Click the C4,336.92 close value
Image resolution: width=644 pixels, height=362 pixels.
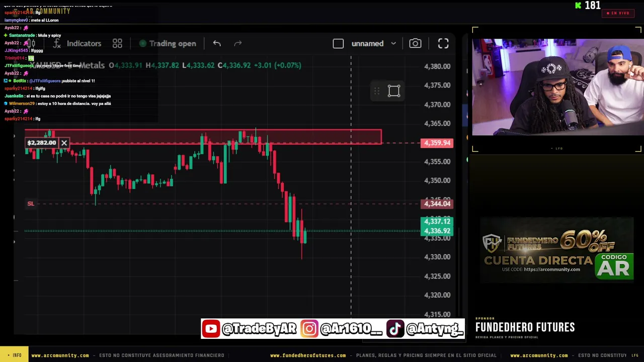coord(234,65)
